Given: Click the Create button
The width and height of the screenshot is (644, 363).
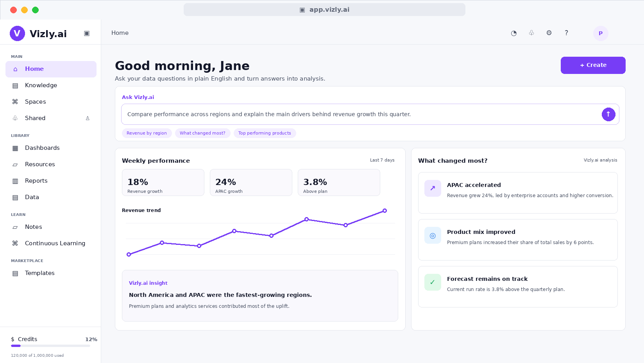Looking at the screenshot, I should point(593,65).
